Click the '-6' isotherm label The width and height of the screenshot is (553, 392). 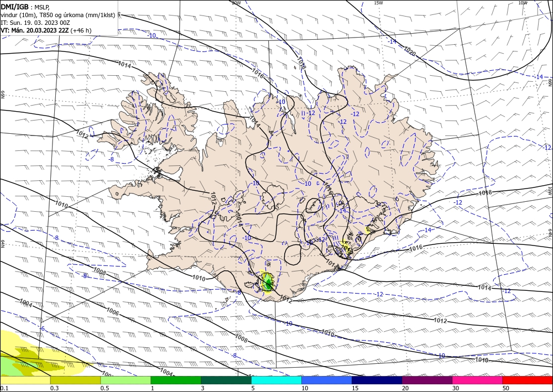point(41,328)
